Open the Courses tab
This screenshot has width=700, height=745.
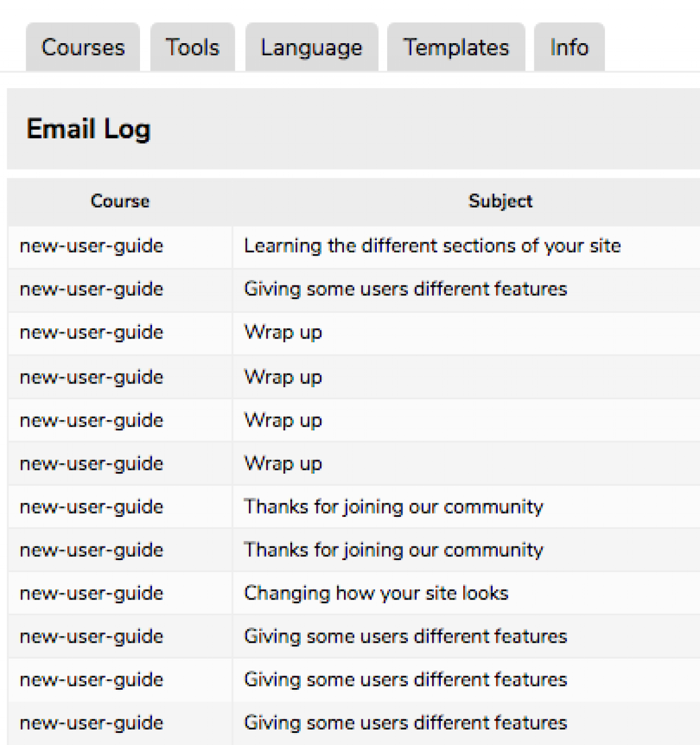click(x=83, y=48)
